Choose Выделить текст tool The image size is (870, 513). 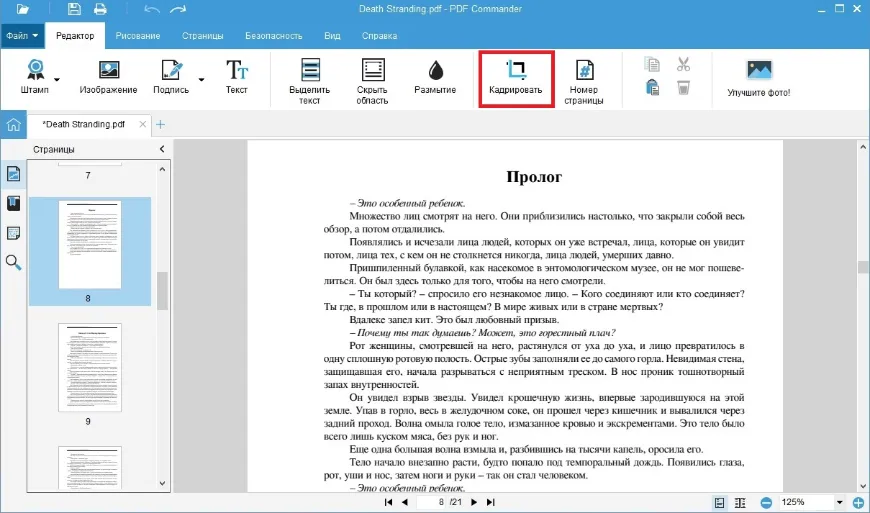[310, 82]
